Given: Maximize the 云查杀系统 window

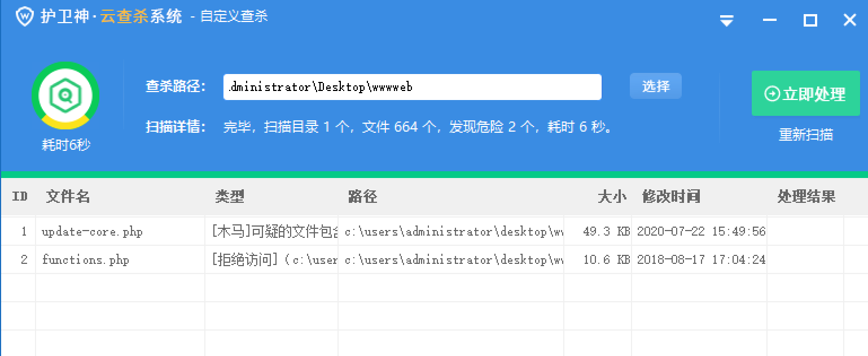Looking at the screenshot, I should (810, 21).
